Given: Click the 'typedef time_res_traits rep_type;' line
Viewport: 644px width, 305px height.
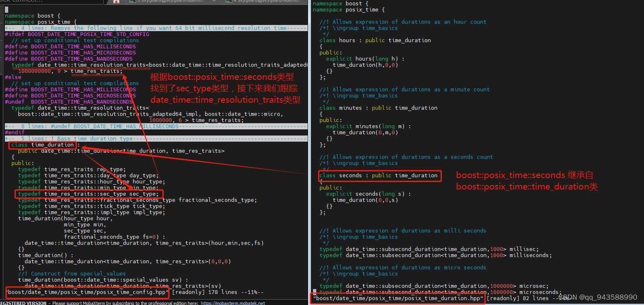Looking at the screenshot, I should [x=72, y=169].
